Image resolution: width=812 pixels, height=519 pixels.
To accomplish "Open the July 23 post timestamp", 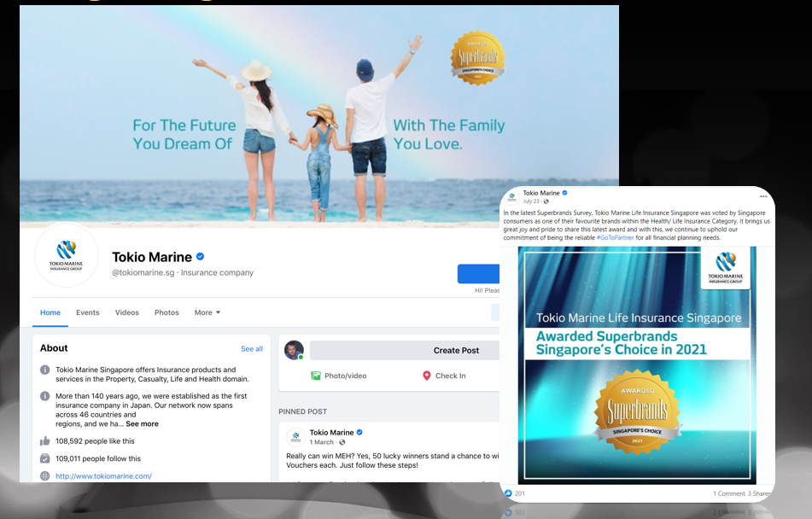I will 531,201.
